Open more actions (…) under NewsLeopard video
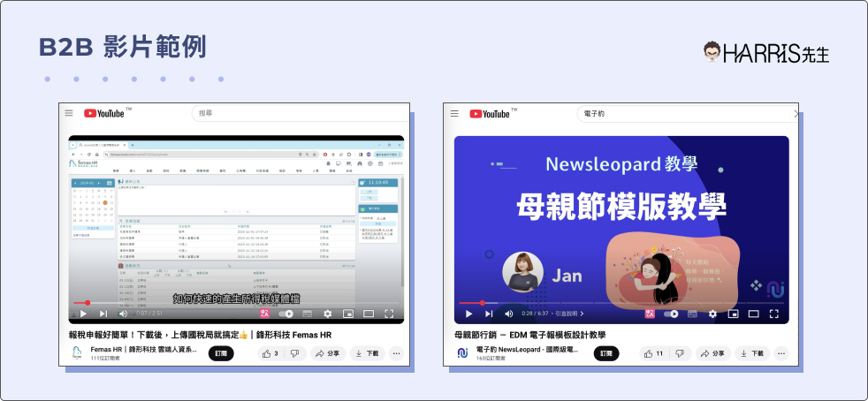Viewport: 868px width, 401px height. [x=781, y=353]
